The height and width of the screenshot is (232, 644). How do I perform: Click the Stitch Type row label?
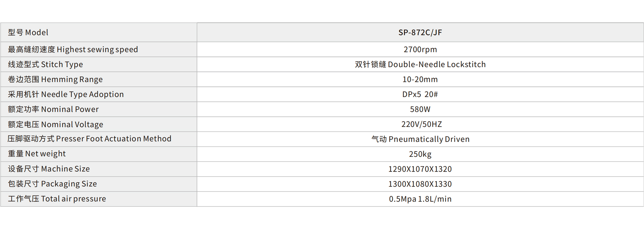[45, 64]
